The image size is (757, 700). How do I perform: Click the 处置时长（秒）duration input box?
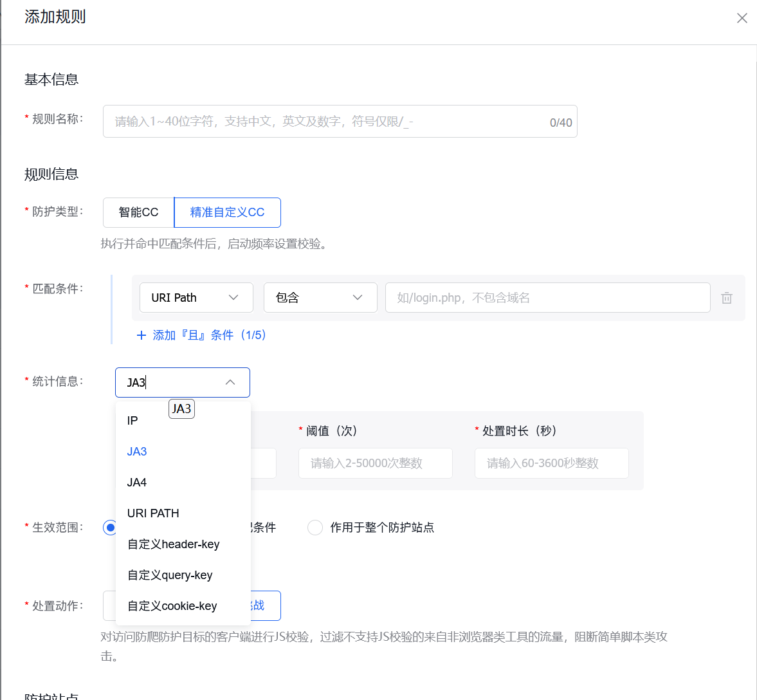pyautogui.click(x=551, y=463)
